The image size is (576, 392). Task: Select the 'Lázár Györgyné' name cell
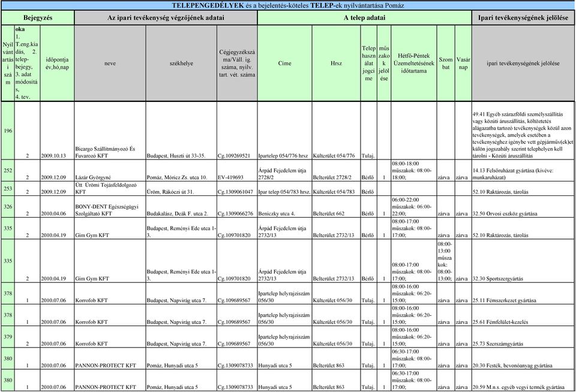110,170
